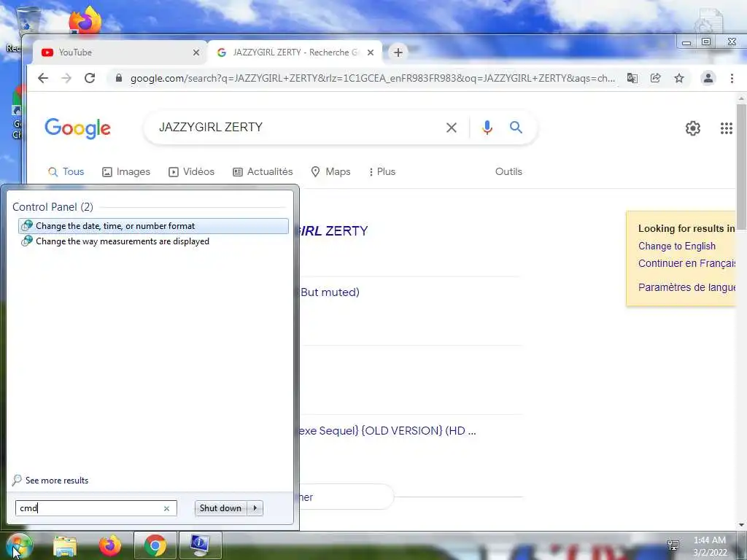The image size is (747, 560).
Task: Clear the Google search query with X
Action: click(451, 128)
